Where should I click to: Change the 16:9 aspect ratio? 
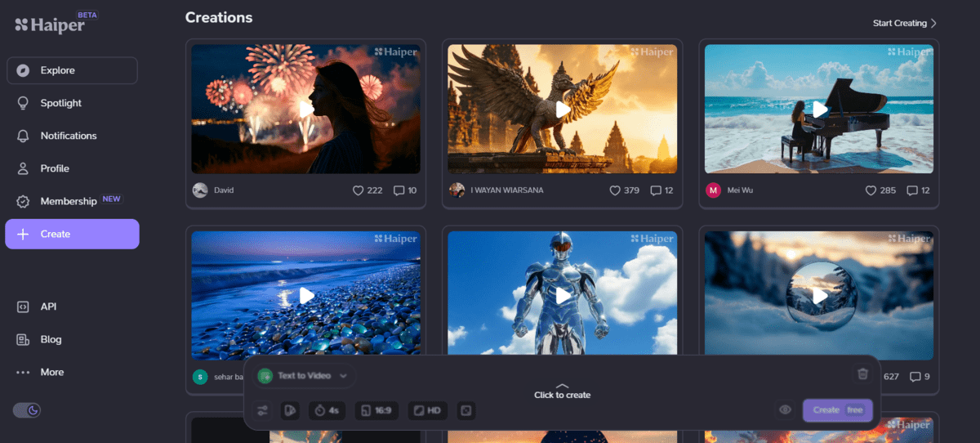[x=376, y=410]
